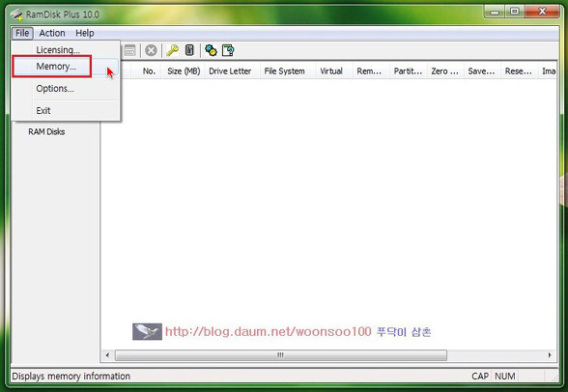Choose Licensing... in the File menu
568x392 pixels.
tap(58, 50)
